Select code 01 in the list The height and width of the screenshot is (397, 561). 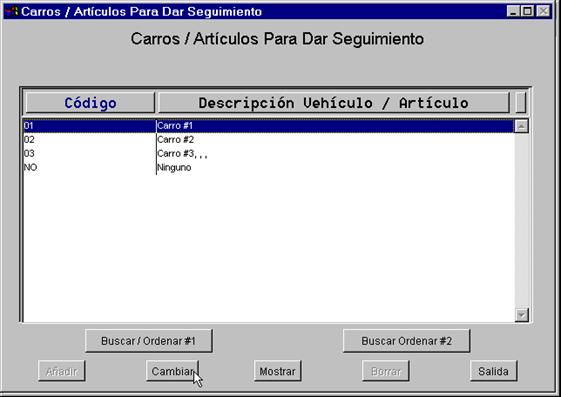point(89,126)
